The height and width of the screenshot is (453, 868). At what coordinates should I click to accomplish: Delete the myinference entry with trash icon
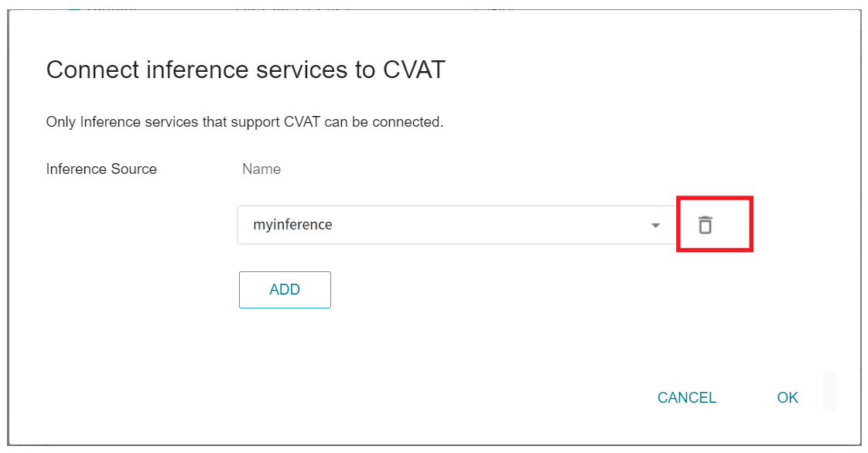[x=705, y=225]
